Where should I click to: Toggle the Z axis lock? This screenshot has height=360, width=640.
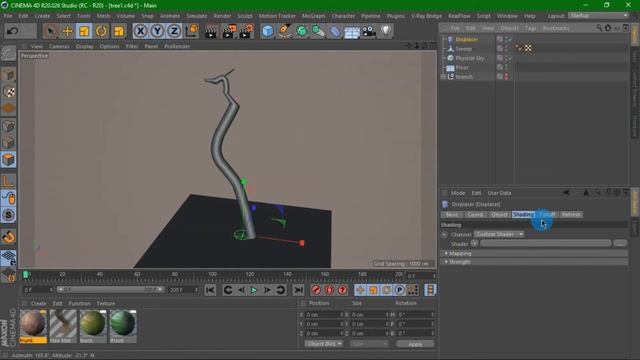pos(174,31)
